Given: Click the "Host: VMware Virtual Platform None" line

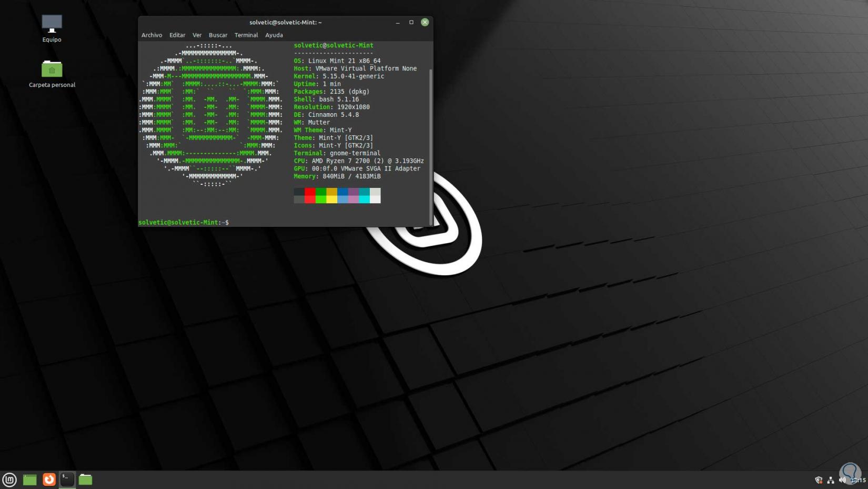Looking at the screenshot, I should [x=355, y=68].
